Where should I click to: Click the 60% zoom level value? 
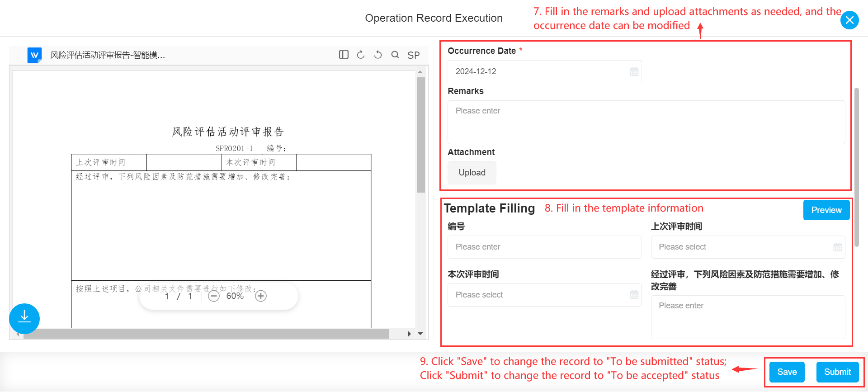point(235,296)
